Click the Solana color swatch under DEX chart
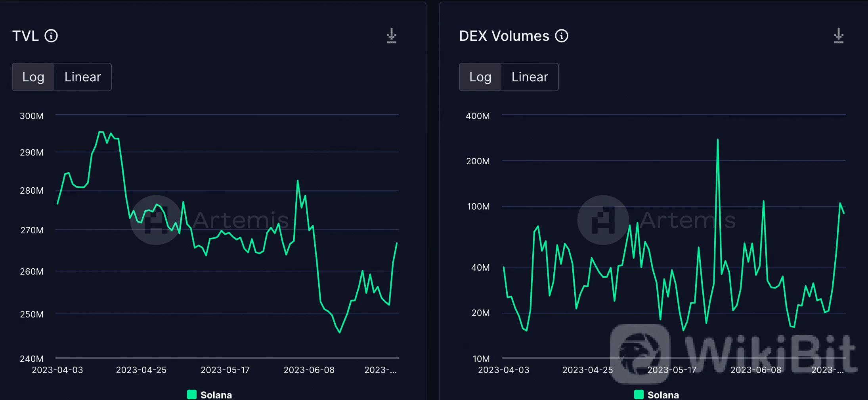Viewport: 868px width, 400px height. [x=639, y=394]
